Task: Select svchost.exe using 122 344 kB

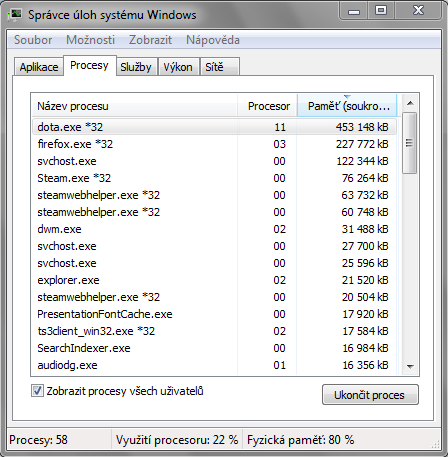Action: (x=215, y=161)
